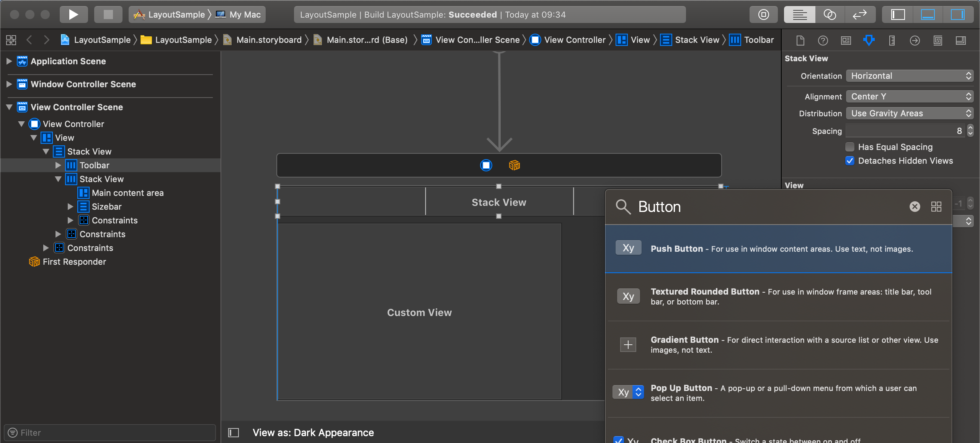The image size is (980, 443).
Task: Uncheck Detaches Hidden Views
Action: click(849, 161)
